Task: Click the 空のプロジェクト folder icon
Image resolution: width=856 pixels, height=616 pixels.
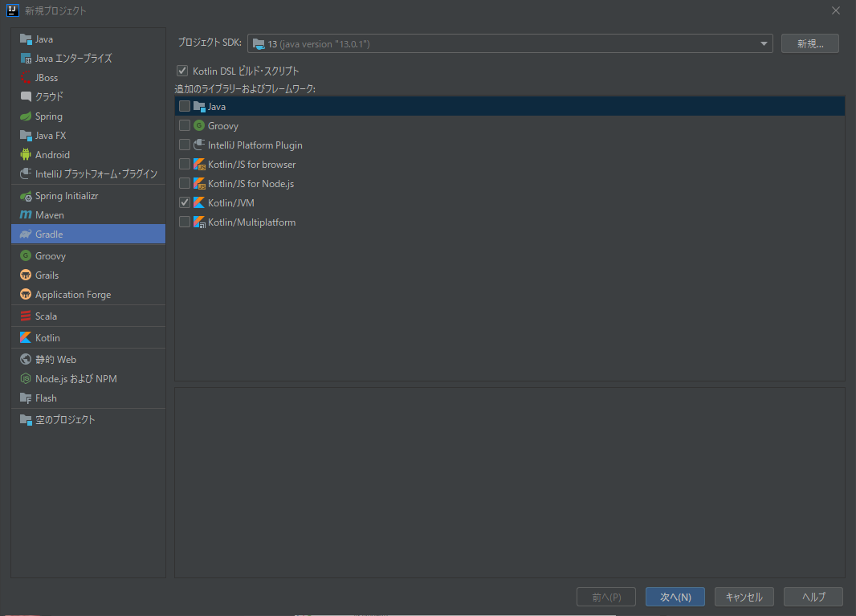Action: point(26,419)
